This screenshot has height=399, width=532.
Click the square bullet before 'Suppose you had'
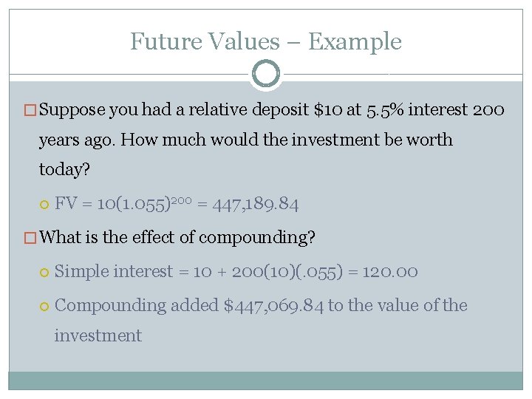pyautogui.click(x=32, y=110)
